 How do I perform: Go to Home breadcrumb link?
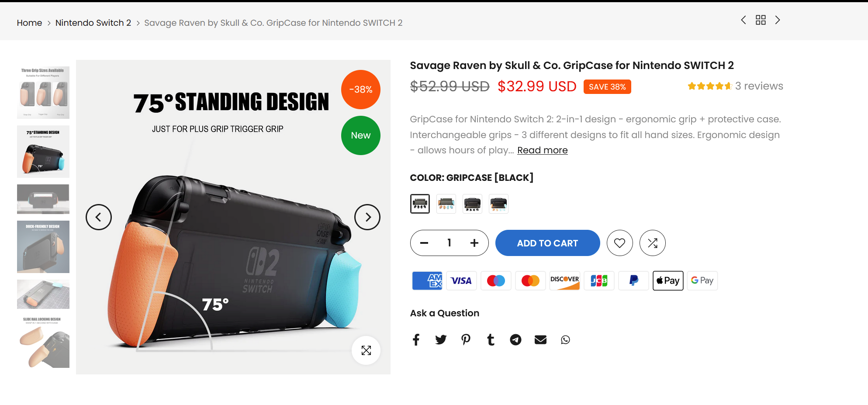tap(29, 23)
